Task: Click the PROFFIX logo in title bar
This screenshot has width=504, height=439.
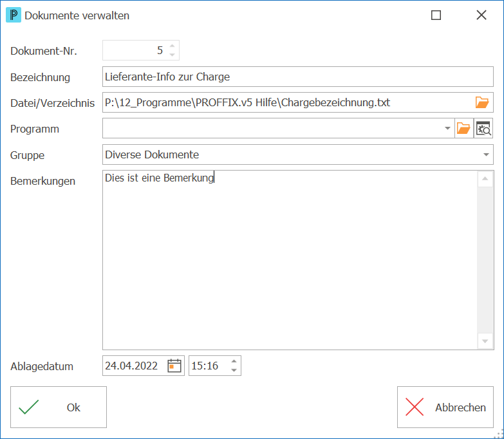Action: [14, 15]
